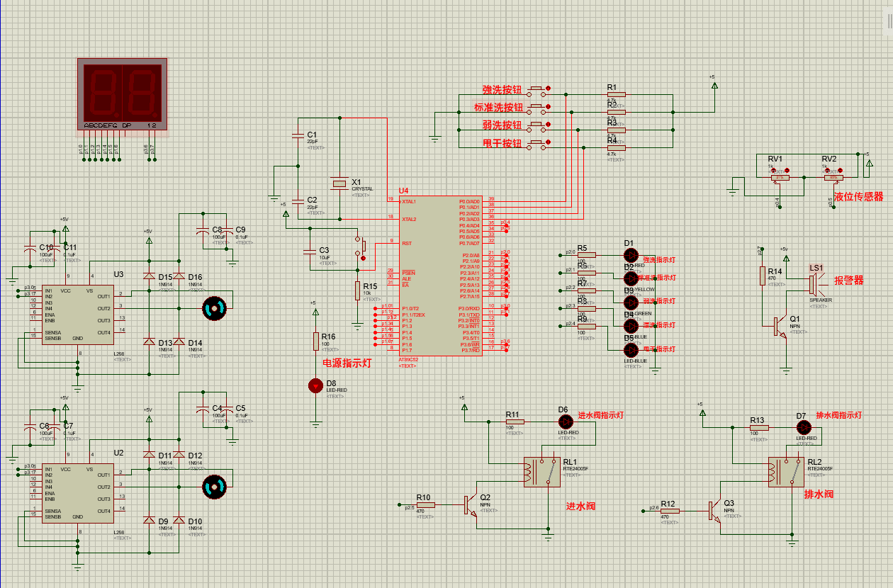Select capacitor C4 near U2

click(x=203, y=409)
